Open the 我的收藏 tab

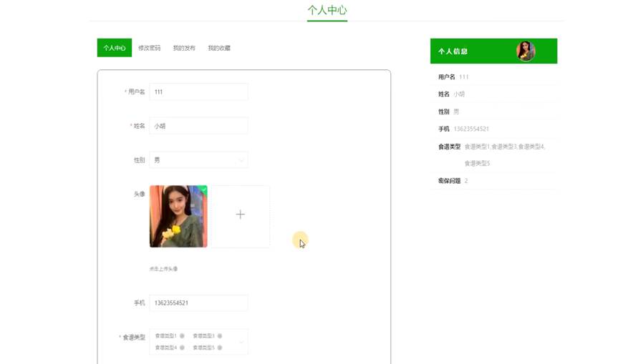[219, 48]
